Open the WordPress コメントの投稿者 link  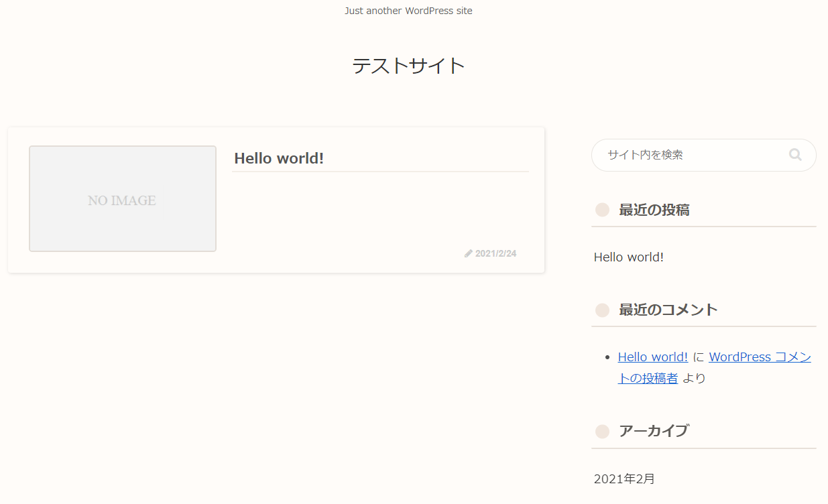(714, 367)
